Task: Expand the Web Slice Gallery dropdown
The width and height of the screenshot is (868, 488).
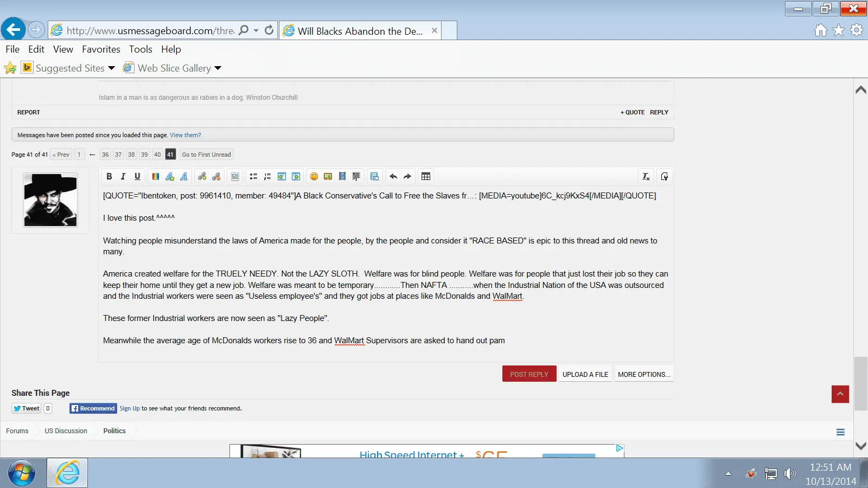Action: [218, 68]
